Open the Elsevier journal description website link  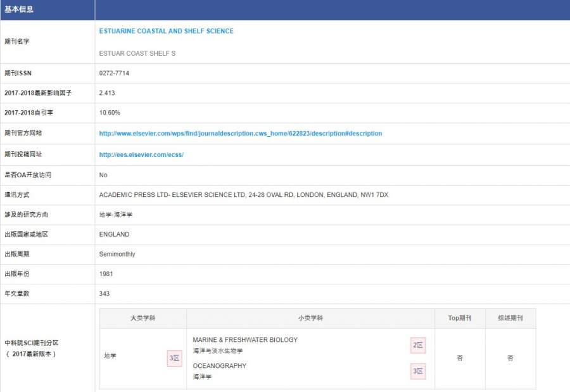[x=241, y=134]
